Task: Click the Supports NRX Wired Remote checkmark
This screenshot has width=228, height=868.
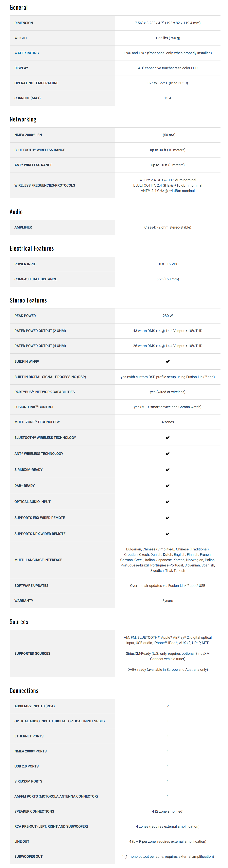Action: 167,533
